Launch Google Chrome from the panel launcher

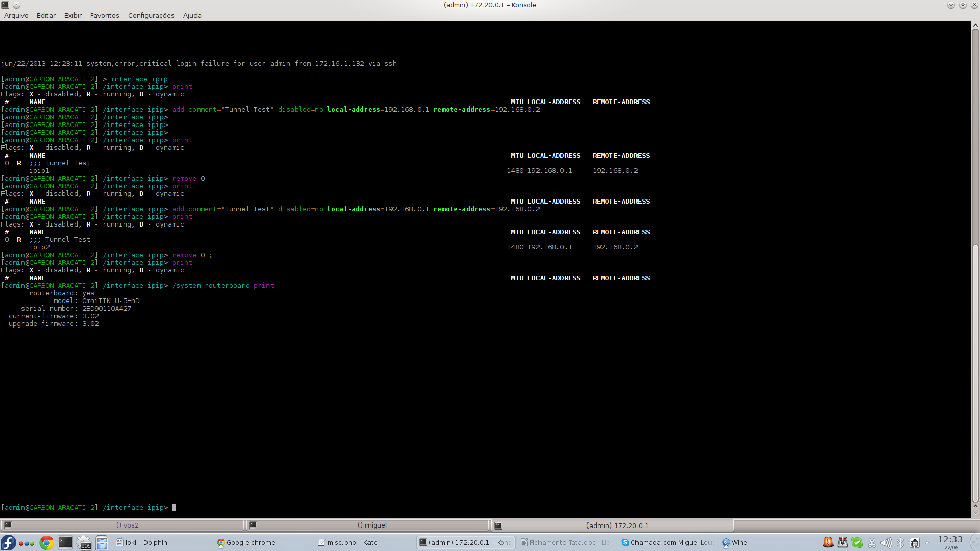point(46,543)
